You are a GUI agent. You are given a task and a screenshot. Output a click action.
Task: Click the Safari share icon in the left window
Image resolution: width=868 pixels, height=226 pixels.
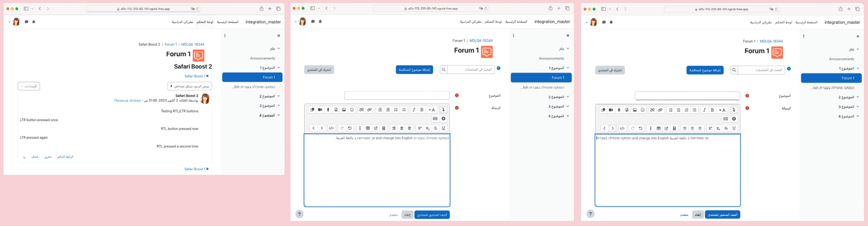[262, 9]
